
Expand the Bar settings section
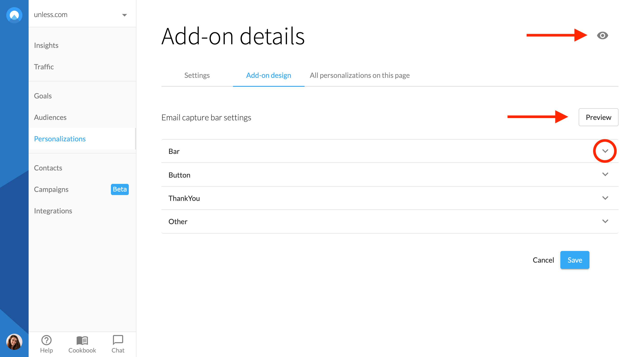(x=605, y=151)
